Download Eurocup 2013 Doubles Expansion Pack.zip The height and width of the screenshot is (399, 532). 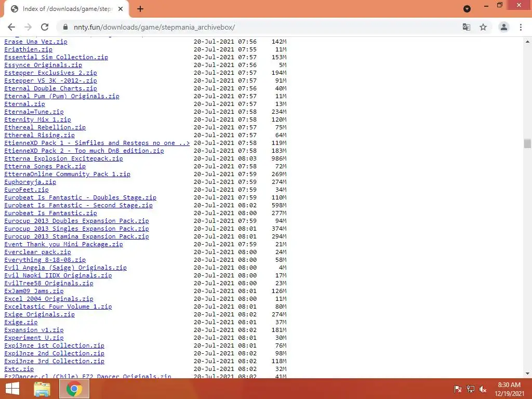77,221
